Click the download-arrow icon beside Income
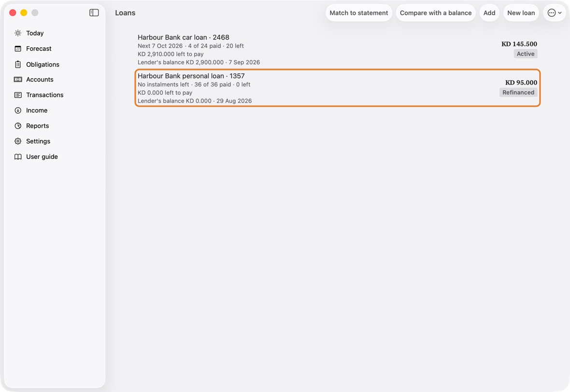Image resolution: width=570 pixels, height=392 pixels. tap(18, 111)
